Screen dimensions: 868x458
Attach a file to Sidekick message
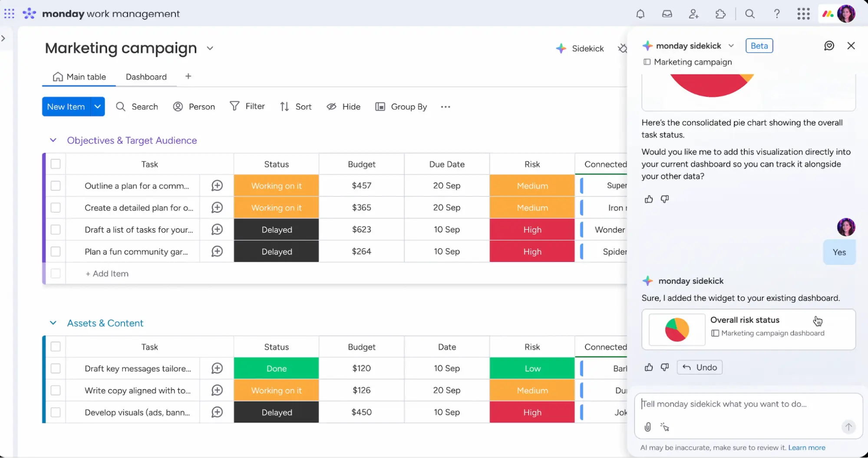tap(647, 427)
